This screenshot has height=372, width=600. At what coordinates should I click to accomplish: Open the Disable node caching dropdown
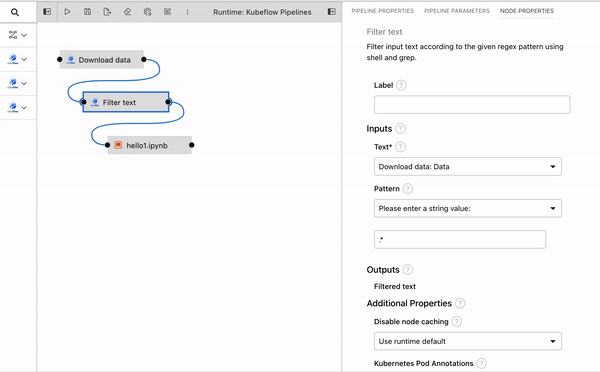coord(468,341)
